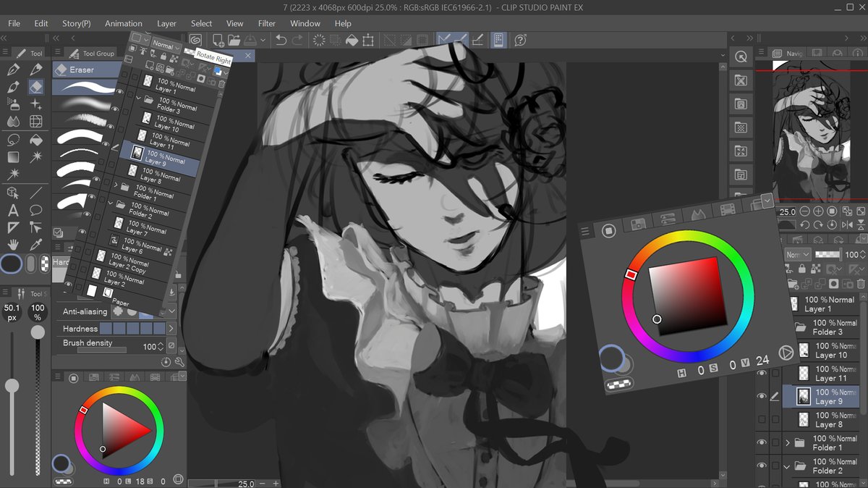
Task: Select the Text tool with letter A
Action: [x=13, y=211]
